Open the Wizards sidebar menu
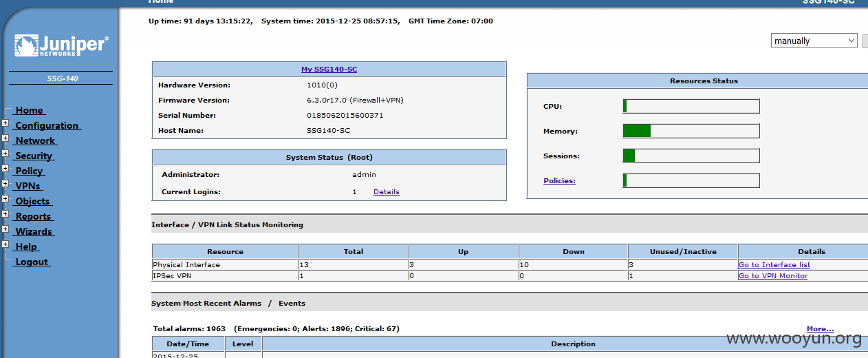 click(x=34, y=231)
